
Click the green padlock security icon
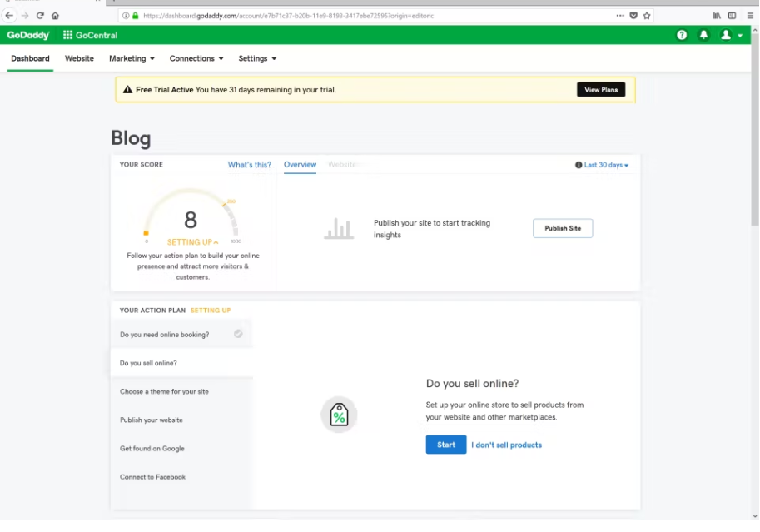pos(135,16)
